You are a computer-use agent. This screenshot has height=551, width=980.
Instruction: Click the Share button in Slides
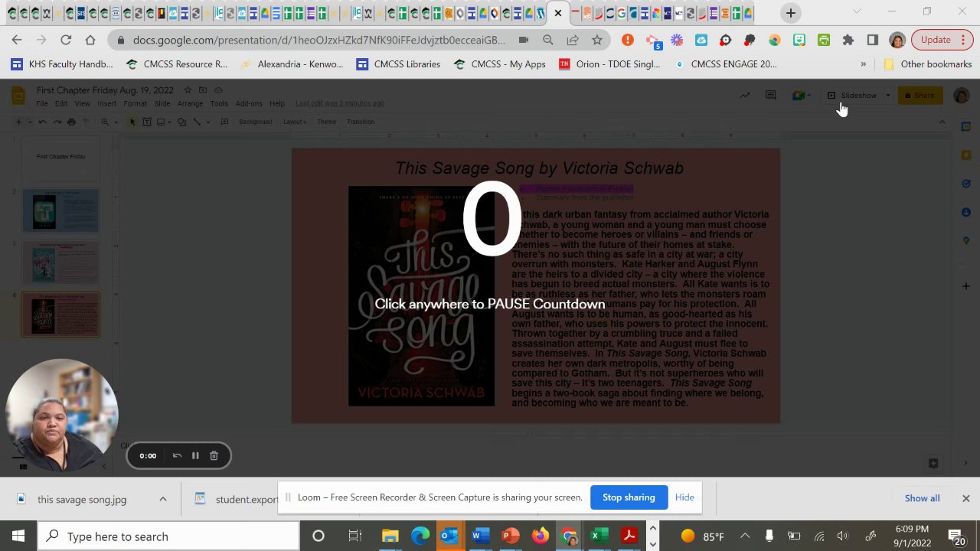[x=920, y=96]
